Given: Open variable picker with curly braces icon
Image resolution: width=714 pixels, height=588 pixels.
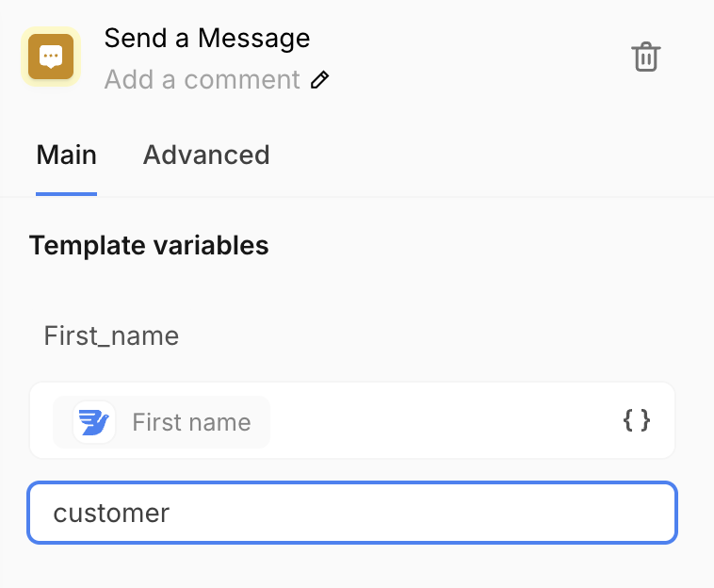Looking at the screenshot, I should click(637, 420).
